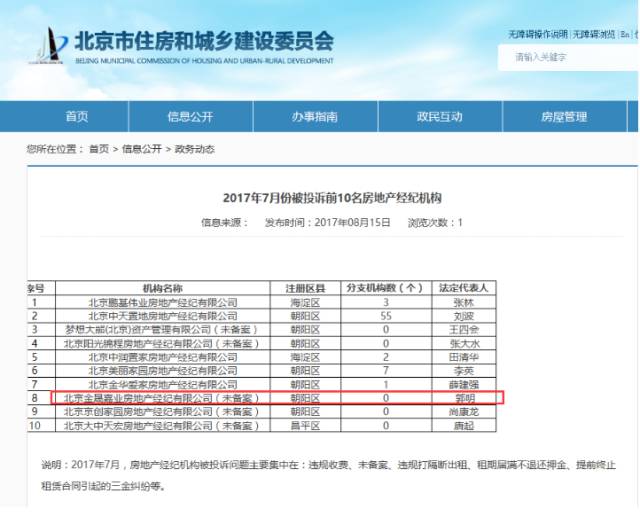640x517 pixels.
Task: Click table header 法定代表人
Action: click(x=464, y=288)
